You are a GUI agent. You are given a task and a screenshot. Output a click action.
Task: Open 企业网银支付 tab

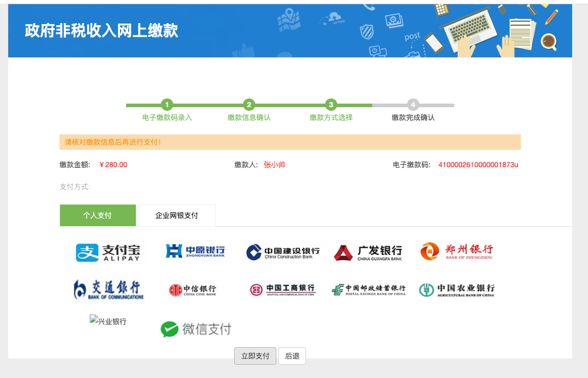click(177, 215)
